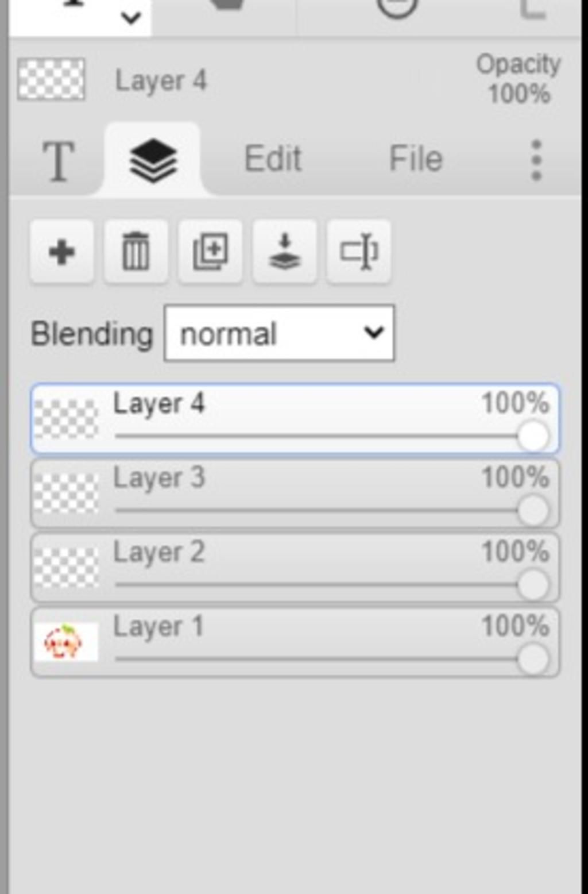Click Layer 4 opacity slider handle
This screenshot has width=588, height=894.
tap(533, 436)
